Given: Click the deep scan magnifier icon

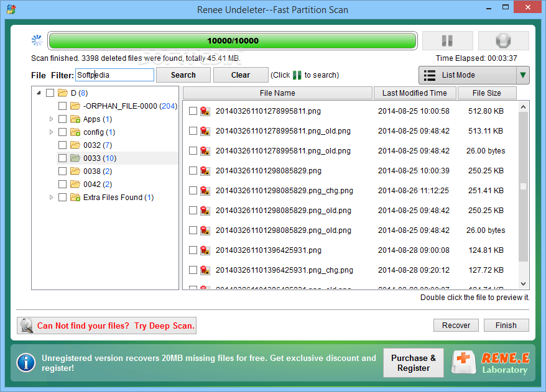Looking at the screenshot, I should click(x=27, y=326).
